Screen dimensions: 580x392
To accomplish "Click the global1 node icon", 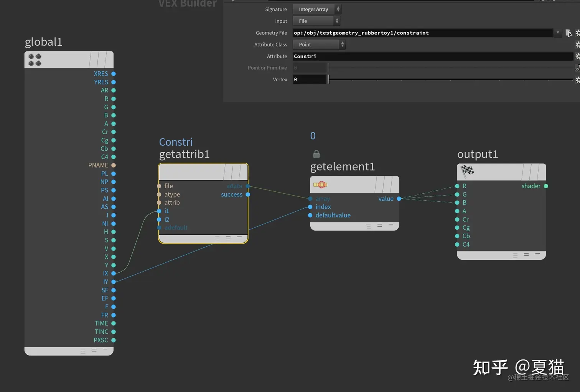I will click(35, 60).
